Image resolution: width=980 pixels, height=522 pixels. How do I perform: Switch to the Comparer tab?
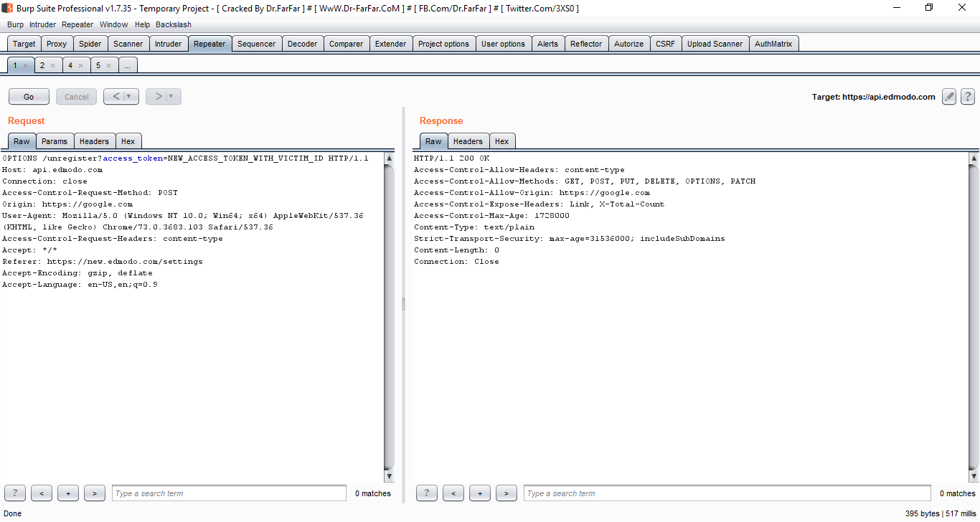pyautogui.click(x=347, y=44)
